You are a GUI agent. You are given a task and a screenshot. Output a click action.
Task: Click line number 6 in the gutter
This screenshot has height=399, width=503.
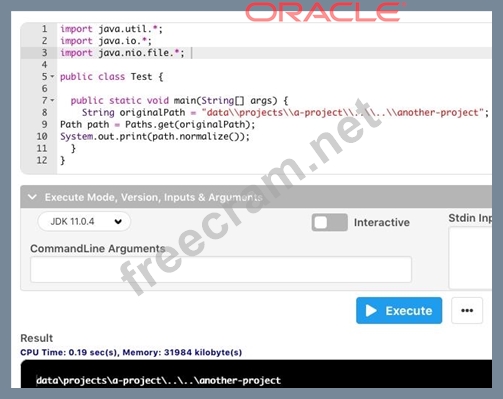point(45,89)
